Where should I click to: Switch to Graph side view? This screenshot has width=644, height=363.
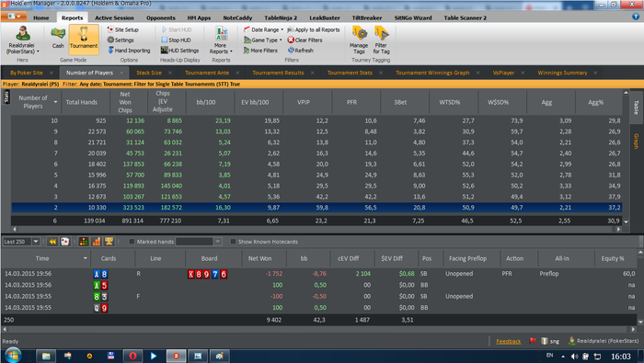tap(636, 141)
